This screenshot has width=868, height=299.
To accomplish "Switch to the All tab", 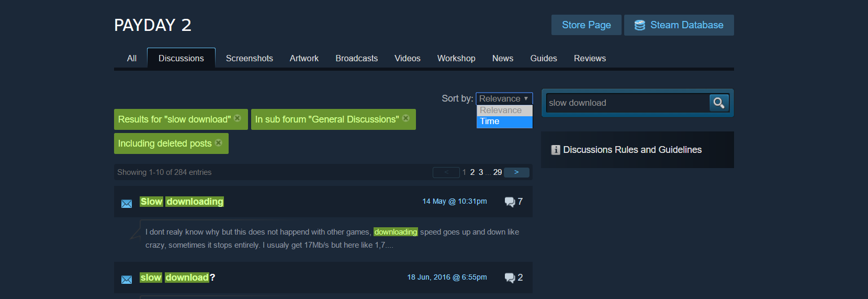I will (132, 58).
